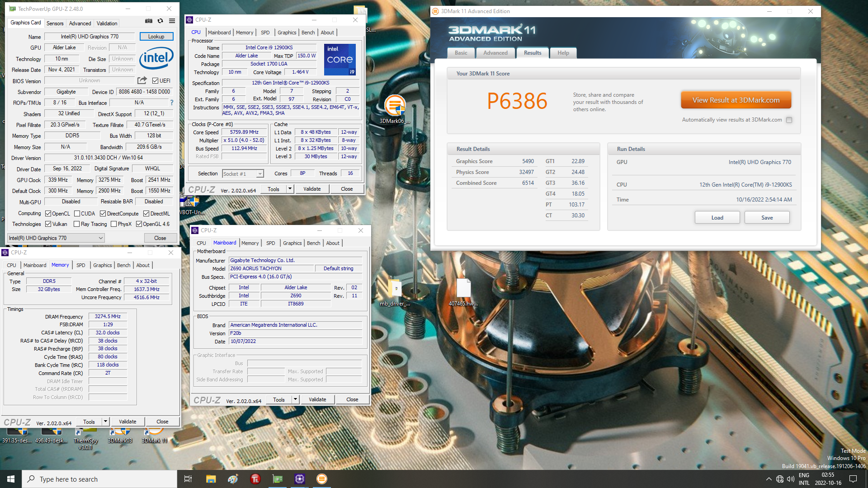Open the Bench tab in CPU-Z CPU window

(308, 33)
